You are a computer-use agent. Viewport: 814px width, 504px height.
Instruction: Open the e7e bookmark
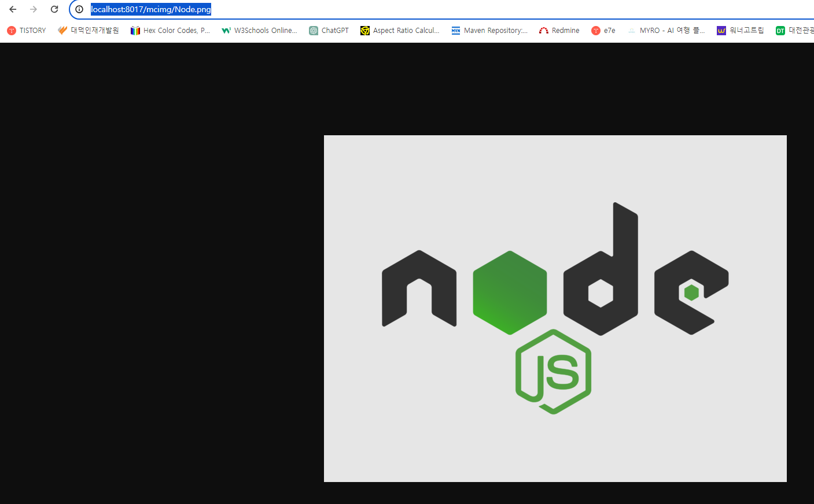(x=603, y=31)
